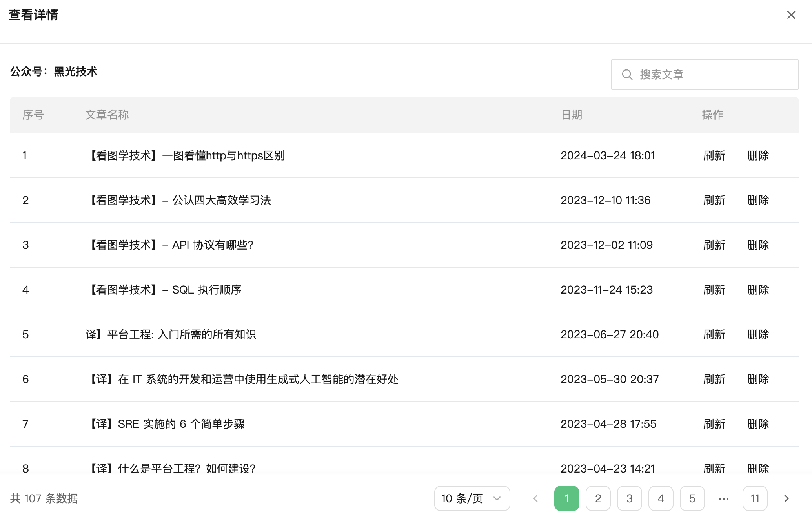Viewport: 812px width, 522px height.
Task: Select page 1 in pagination
Action: [x=567, y=498]
